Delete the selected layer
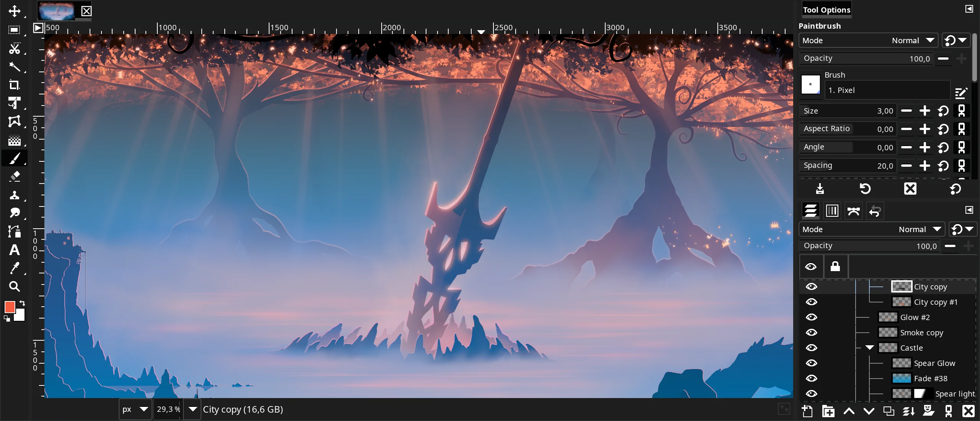980x421 pixels. pyautogui.click(x=968, y=411)
